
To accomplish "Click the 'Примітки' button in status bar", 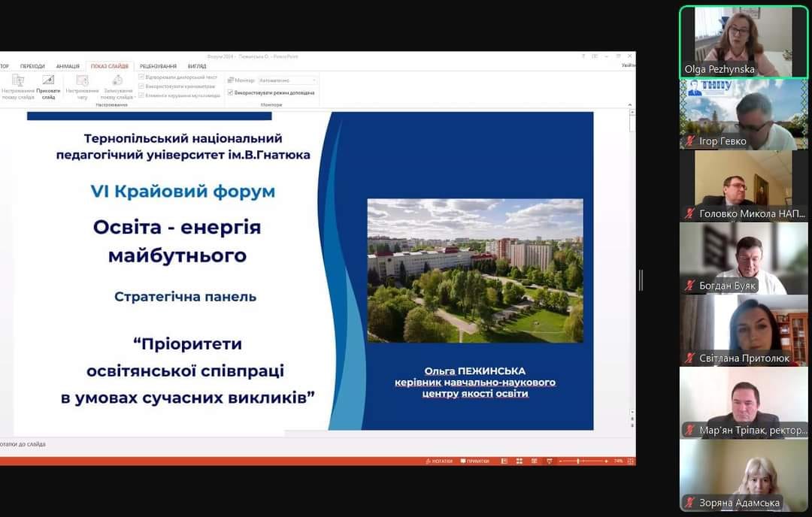I will click(x=474, y=461).
